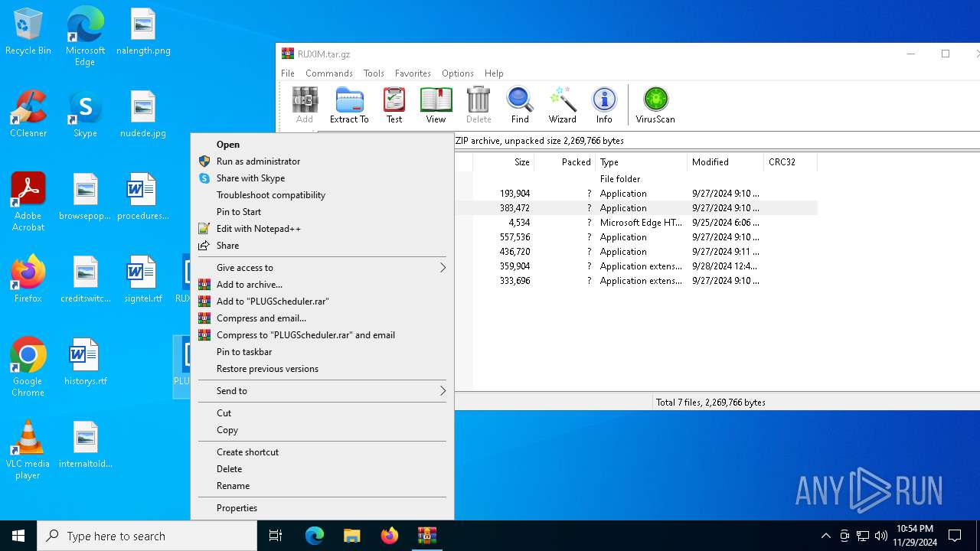Open Task View on the taskbar
The image size is (980, 551).
click(x=276, y=536)
